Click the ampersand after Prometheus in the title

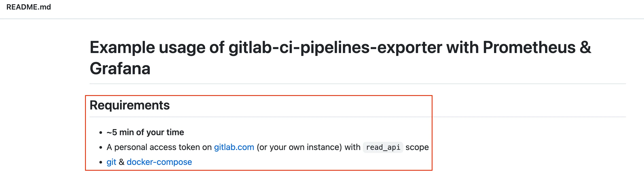pos(585,47)
